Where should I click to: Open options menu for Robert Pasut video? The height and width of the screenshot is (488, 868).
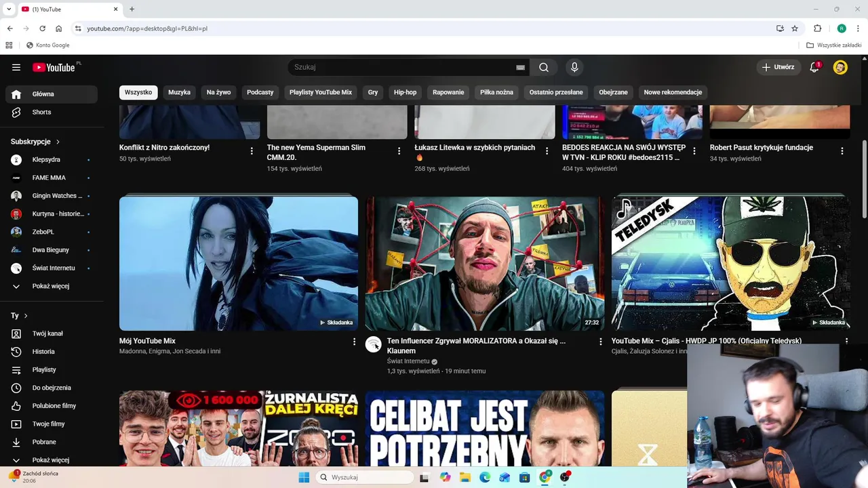pyautogui.click(x=842, y=151)
